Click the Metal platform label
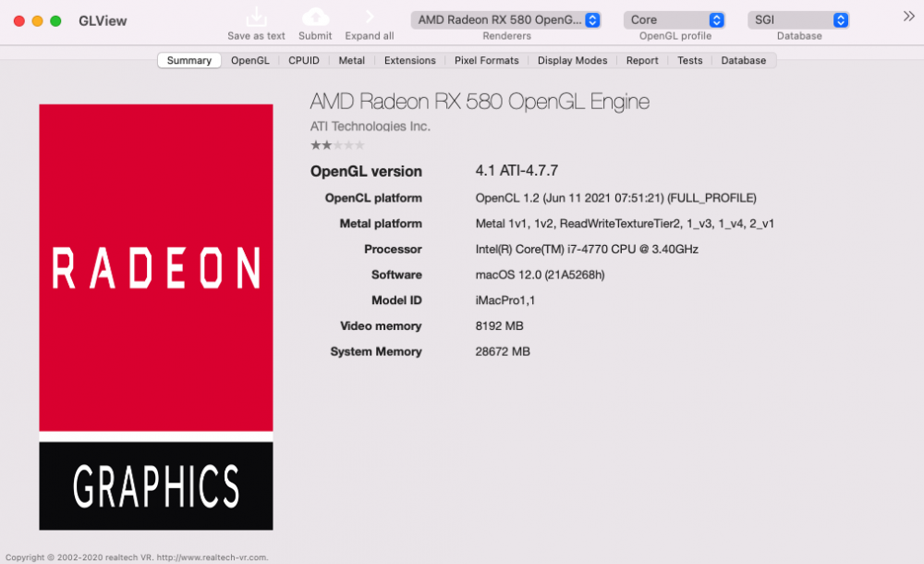Screen dimensions: 924x564 click(381, 224)
